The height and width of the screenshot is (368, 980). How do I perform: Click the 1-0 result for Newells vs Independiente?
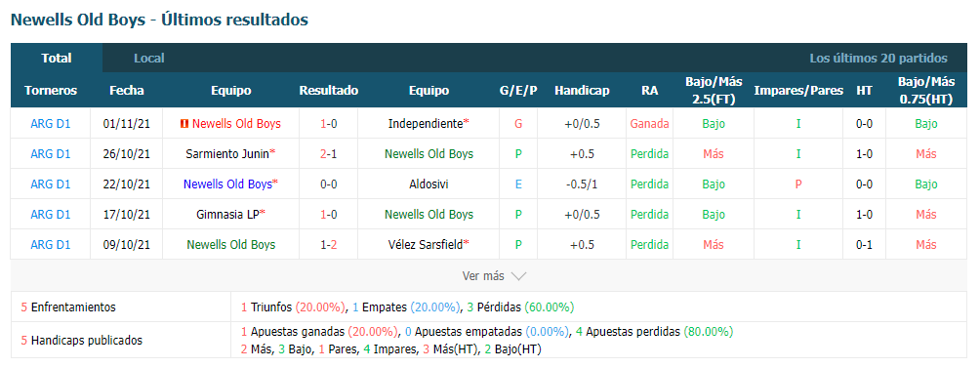pyautogui.click(x=329, y=124)
